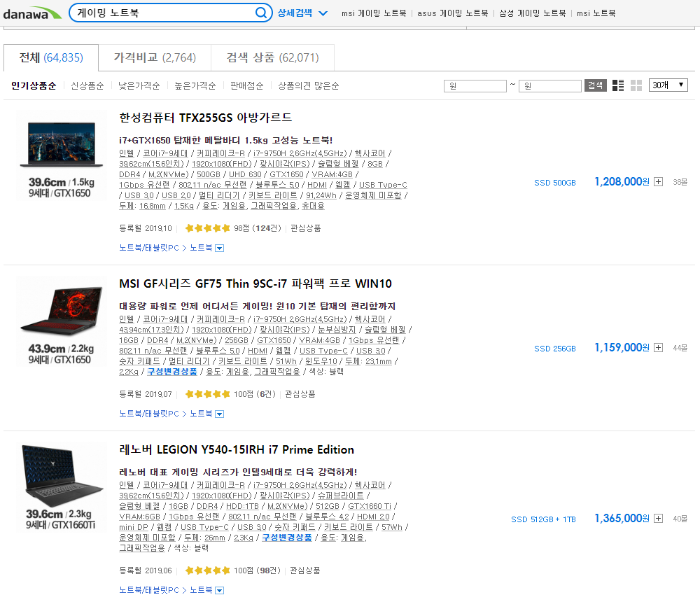Click the search magnifier icon
Image resolution: width=700 pixels, height=602 pixels.
pyautogui.click(x=261, y=13)
